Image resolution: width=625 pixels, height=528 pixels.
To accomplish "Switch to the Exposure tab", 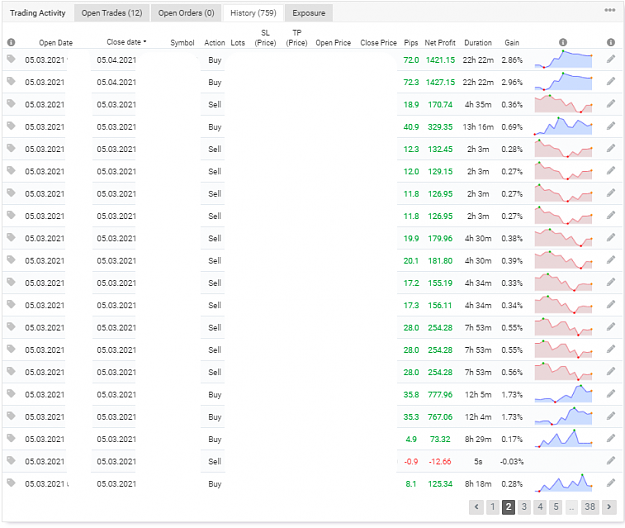I will coord(309,13).
